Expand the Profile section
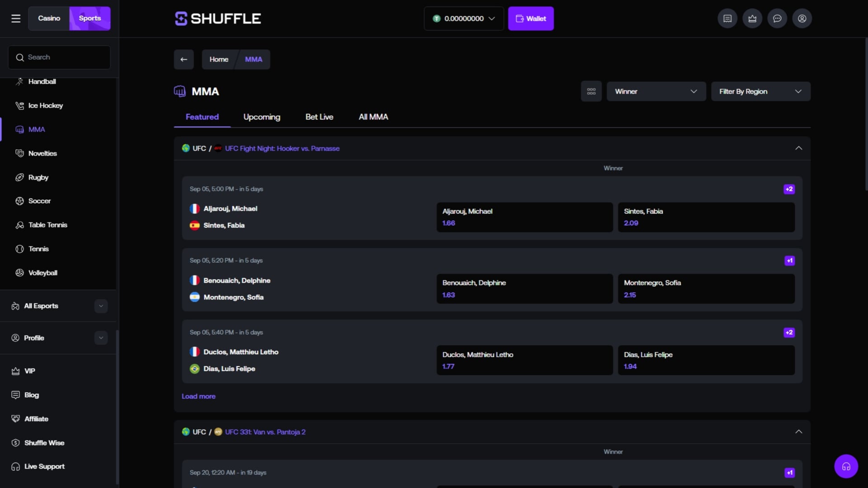The width and height of the screenshot is (868, 488). coord(101,338)
